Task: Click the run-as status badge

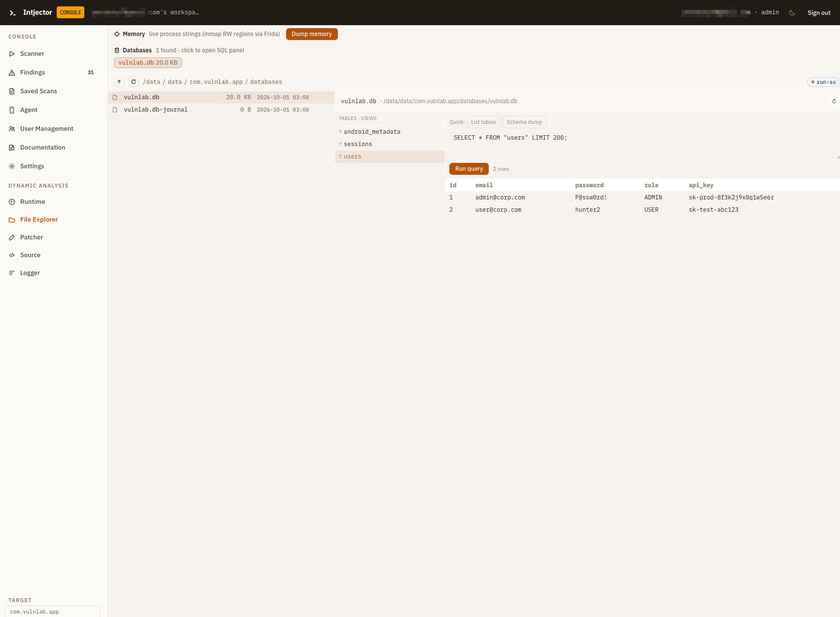Action: pyautogui.click(x=823, y=82)
